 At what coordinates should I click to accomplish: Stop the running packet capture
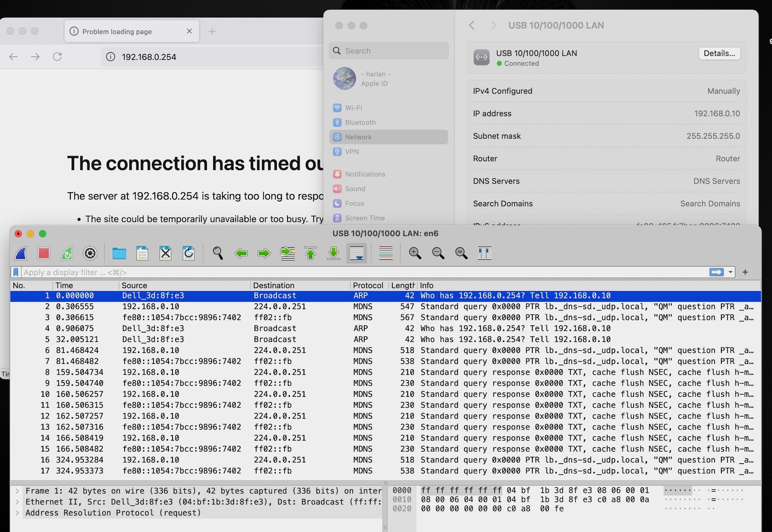[x=43, y=253]
